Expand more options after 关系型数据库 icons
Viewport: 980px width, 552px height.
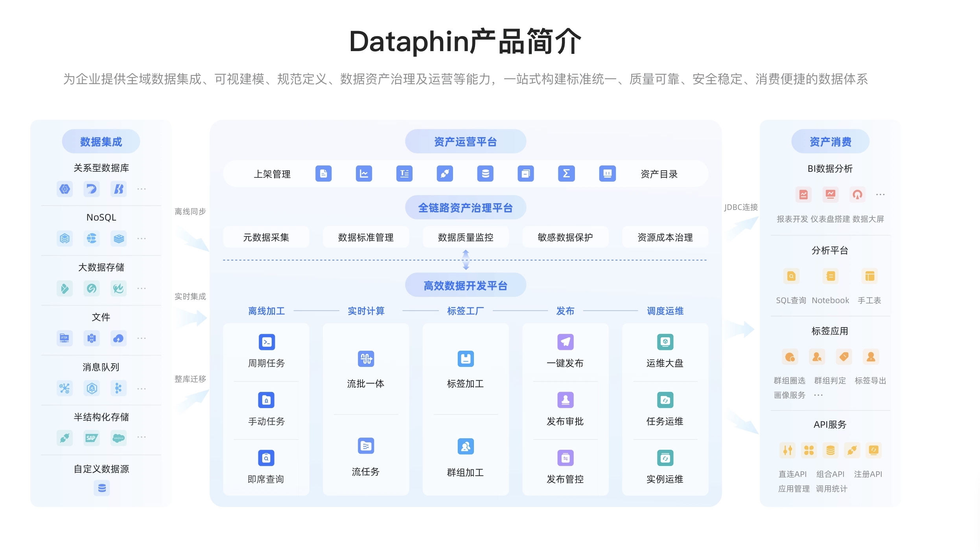coord(142,189)
